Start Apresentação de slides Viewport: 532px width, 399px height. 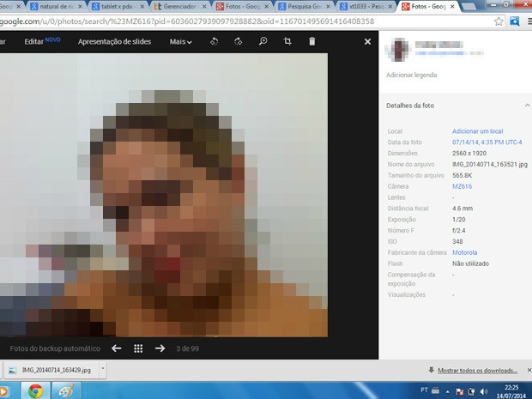tap(113, 41)
